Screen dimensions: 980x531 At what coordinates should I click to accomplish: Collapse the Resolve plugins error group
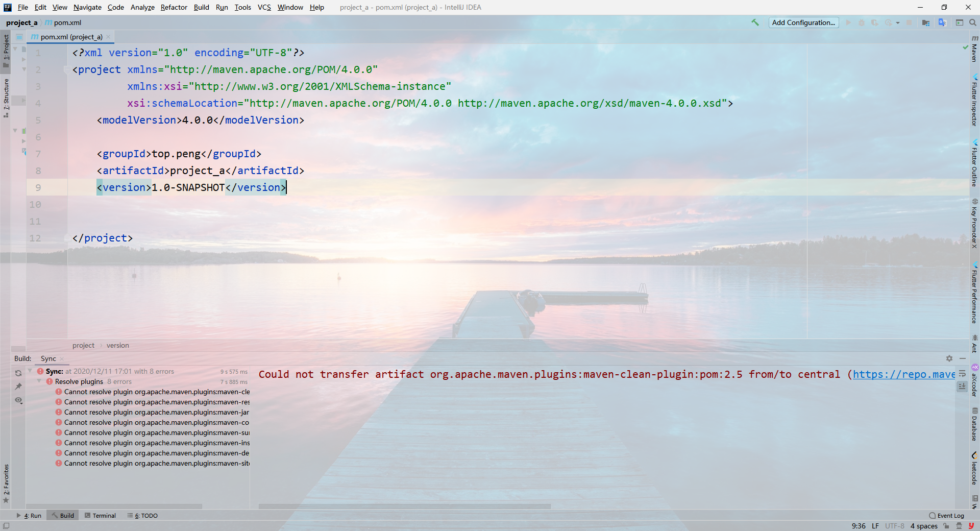coord(39,381)
